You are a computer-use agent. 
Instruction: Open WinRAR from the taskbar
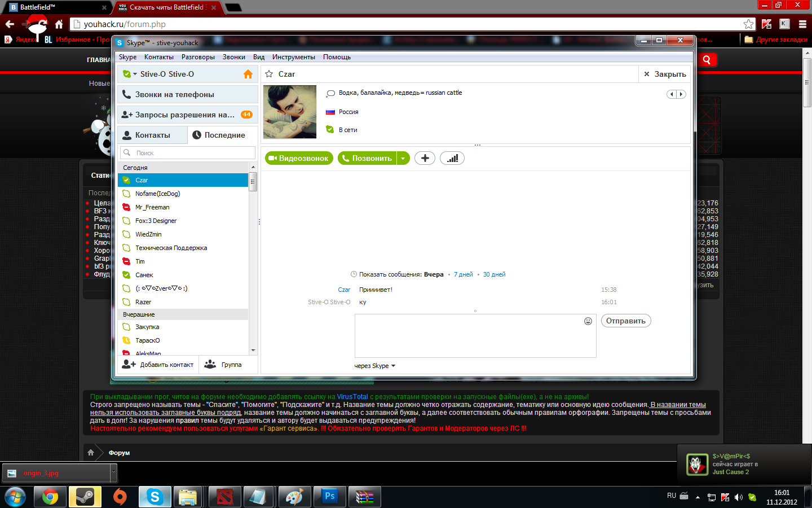[365, 497]
